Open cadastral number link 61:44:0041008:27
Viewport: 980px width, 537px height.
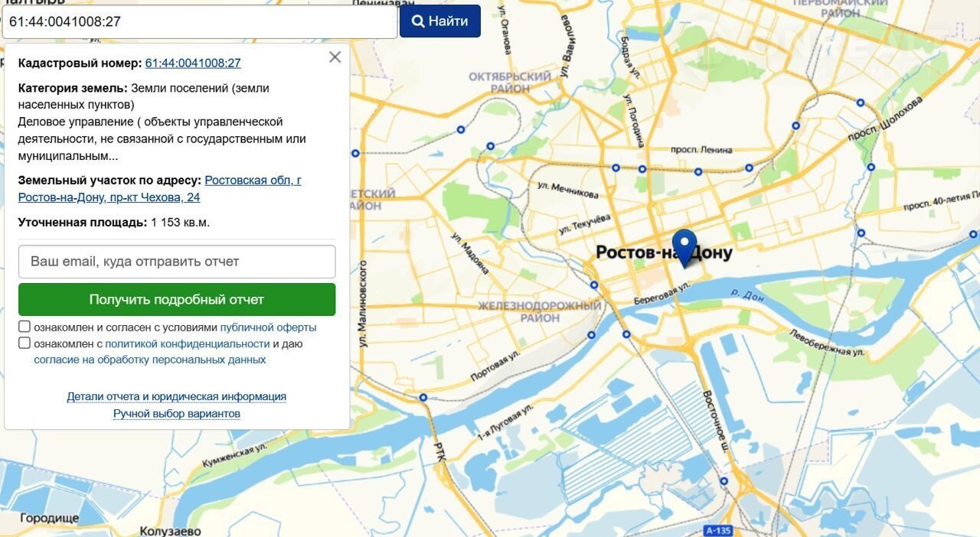[x=193, y=63]
